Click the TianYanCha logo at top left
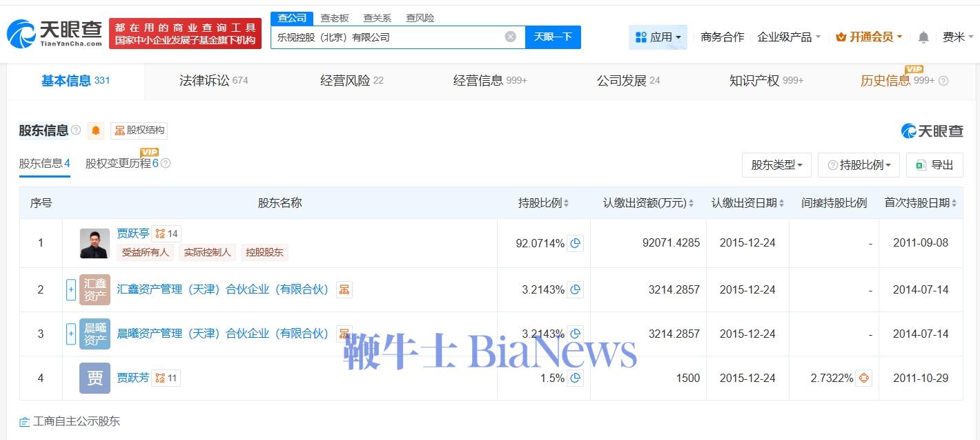 pos(55,33)
